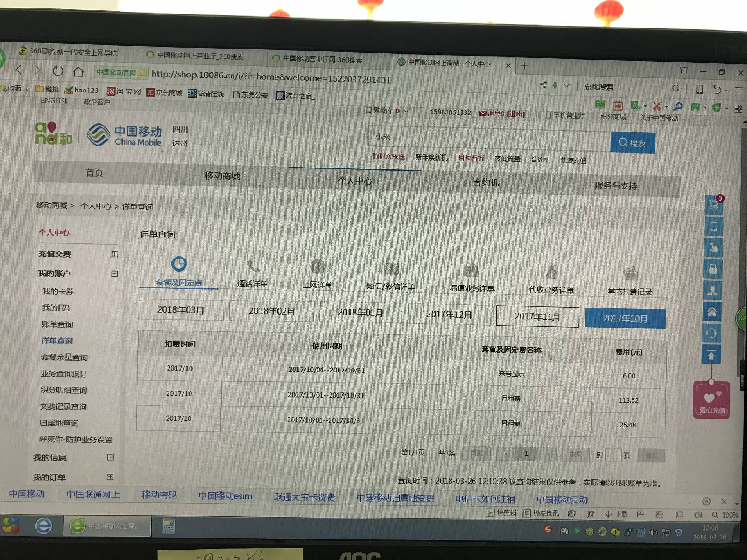747x560 pixels.
Task: Click the magnifier beside 点此搜索
Action: coord(676,88)
